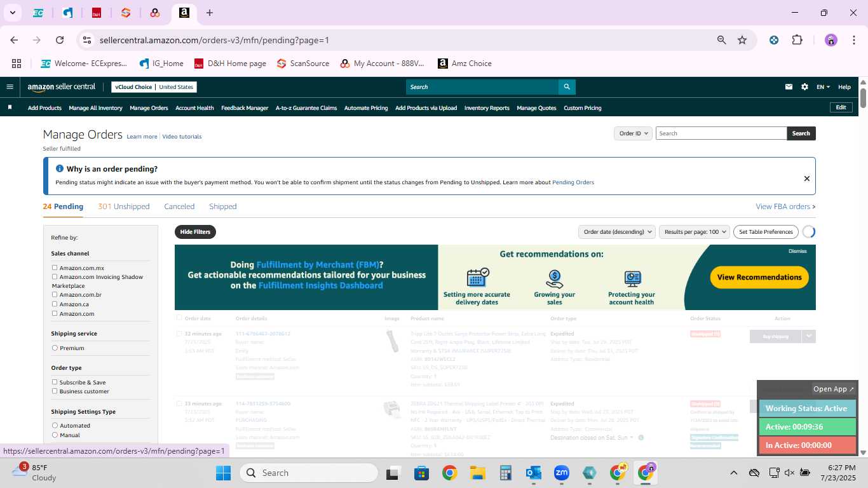Image resolution: width=868 pixels, height=488 pixels.
Task: Bookmark this page with the star icon
Action: (742, 40)
